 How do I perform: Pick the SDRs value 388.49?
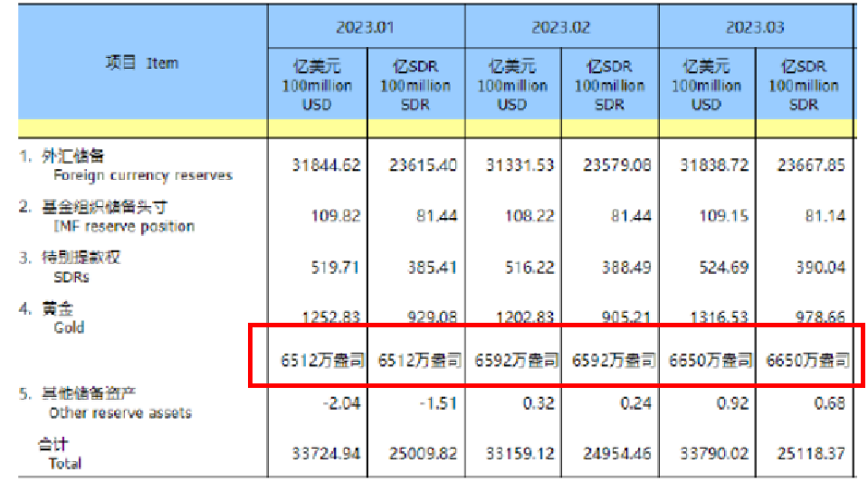[626, 268]
